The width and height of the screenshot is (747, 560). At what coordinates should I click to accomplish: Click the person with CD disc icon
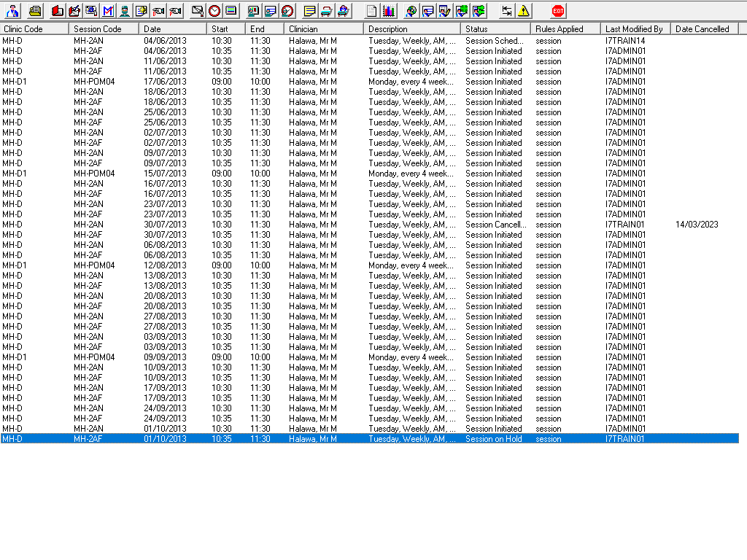pos(411,10)
